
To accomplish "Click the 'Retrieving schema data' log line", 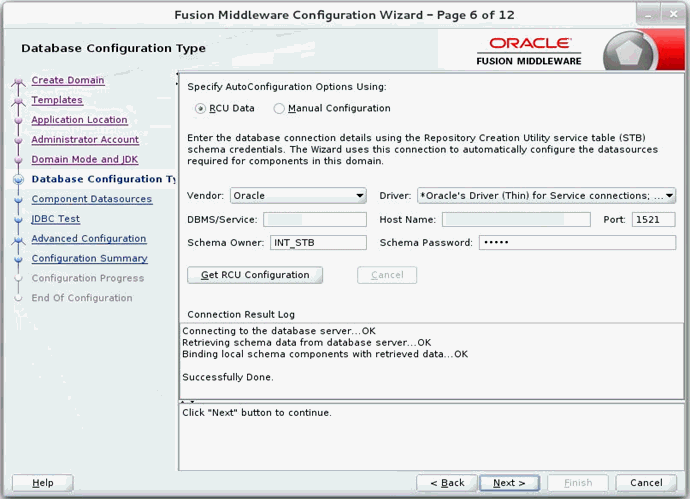I will 307,342.
